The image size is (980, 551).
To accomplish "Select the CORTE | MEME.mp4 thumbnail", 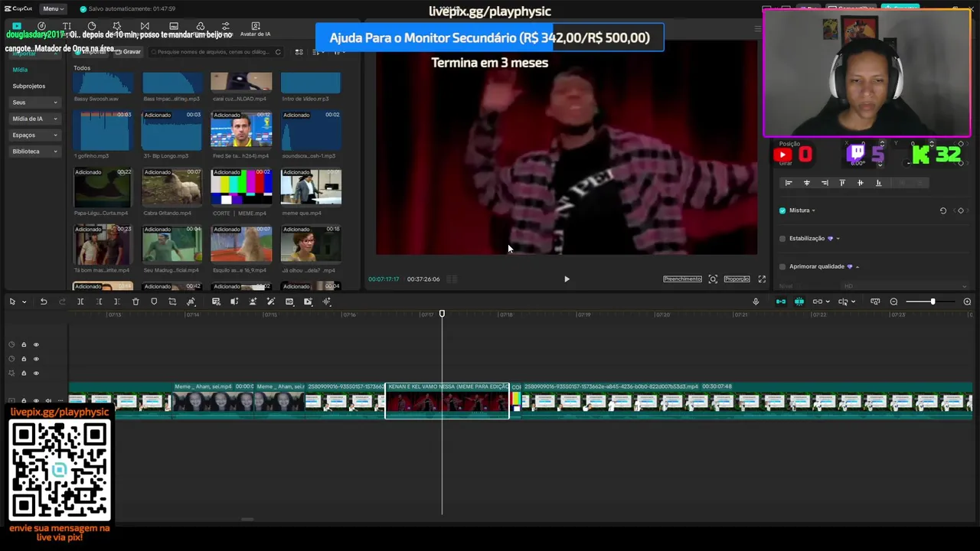I will click(x=241, y=187).
